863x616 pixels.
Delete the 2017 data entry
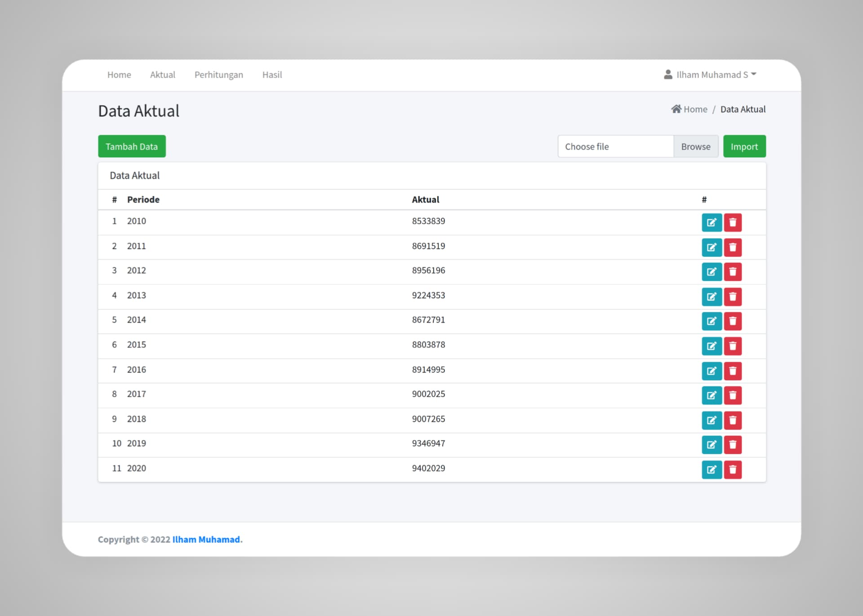click(733, 395)
